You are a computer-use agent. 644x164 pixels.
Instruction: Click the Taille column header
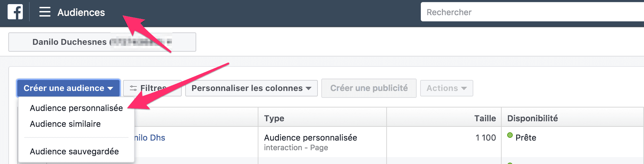(485, 119)
